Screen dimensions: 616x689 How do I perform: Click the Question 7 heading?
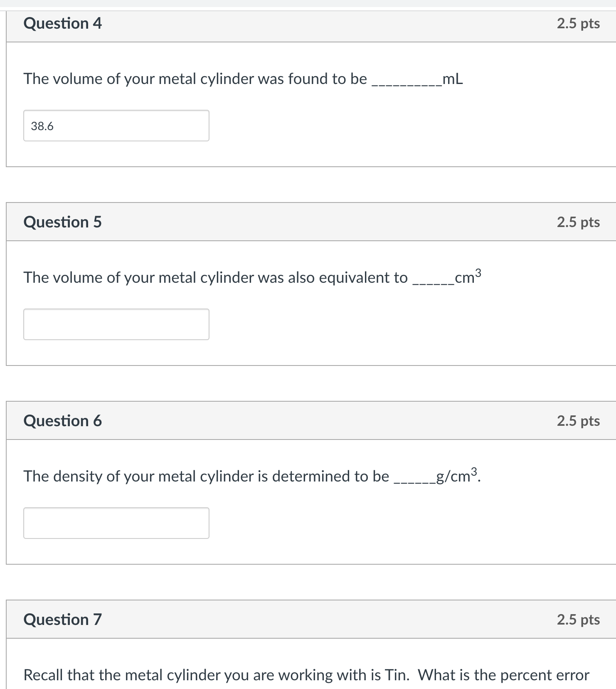[x=62, y=620]
